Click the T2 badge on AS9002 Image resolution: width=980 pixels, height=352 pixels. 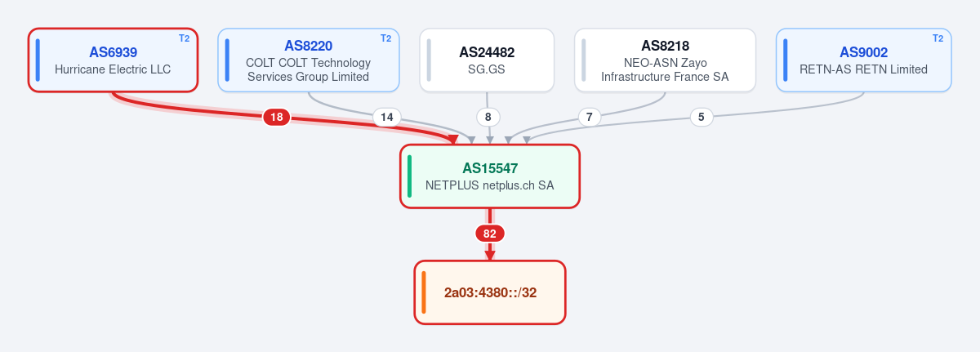pos(938,38)
